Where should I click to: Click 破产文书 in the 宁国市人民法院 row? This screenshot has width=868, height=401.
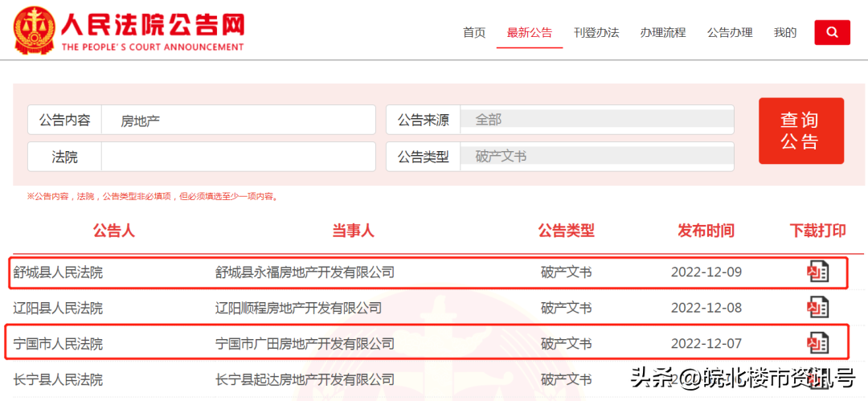click(x=567, y=344)
